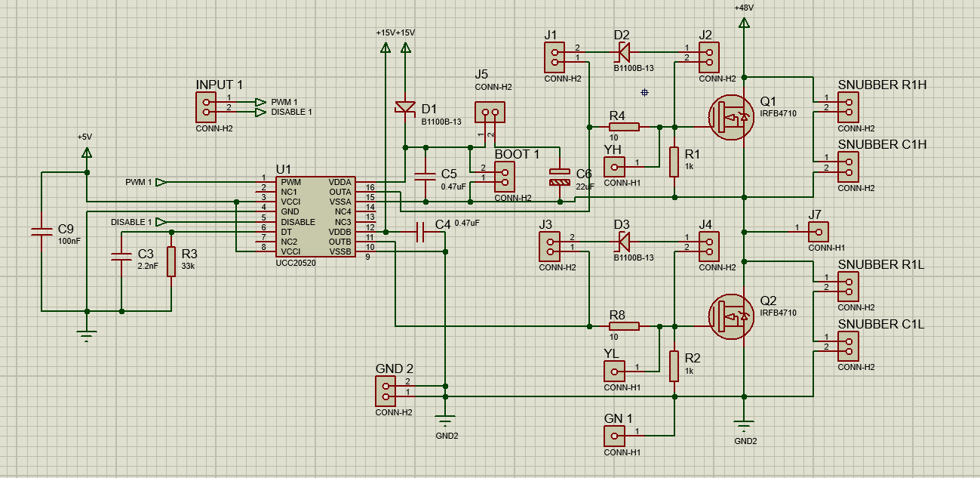Click the R4 10 ohm resistor
980x478 pixels.
coord(624,127)
